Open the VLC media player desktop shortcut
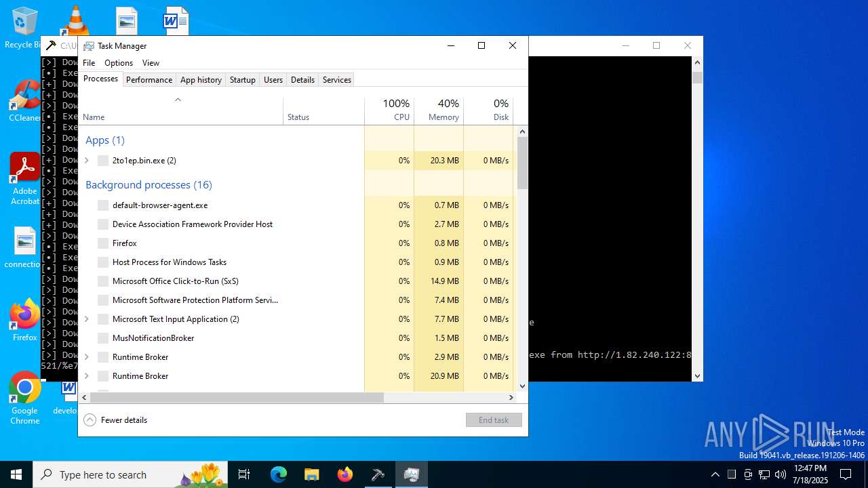Screen dimensions: 868x488 [x=75, y=20]
